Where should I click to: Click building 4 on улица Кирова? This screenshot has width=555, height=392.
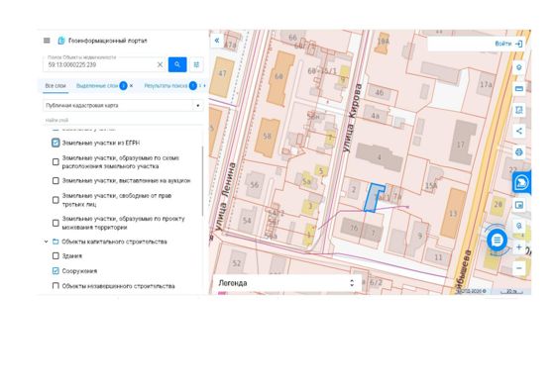point(379,157)
